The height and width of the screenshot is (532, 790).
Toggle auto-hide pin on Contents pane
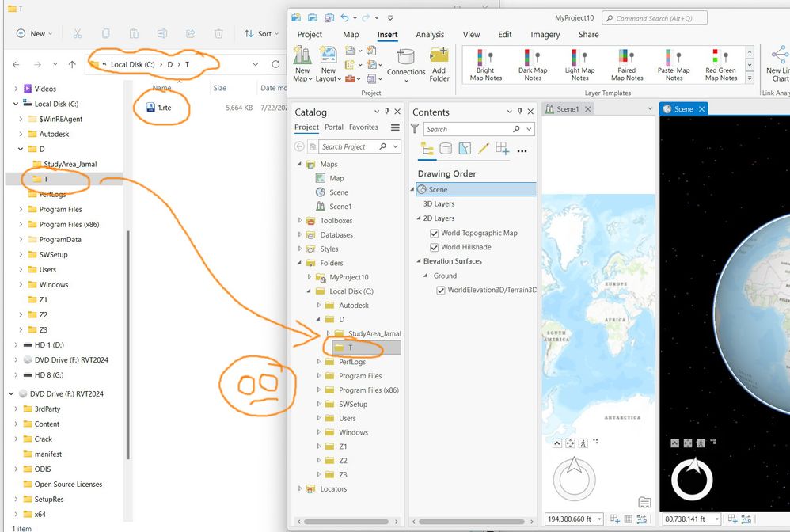[520, 112]
